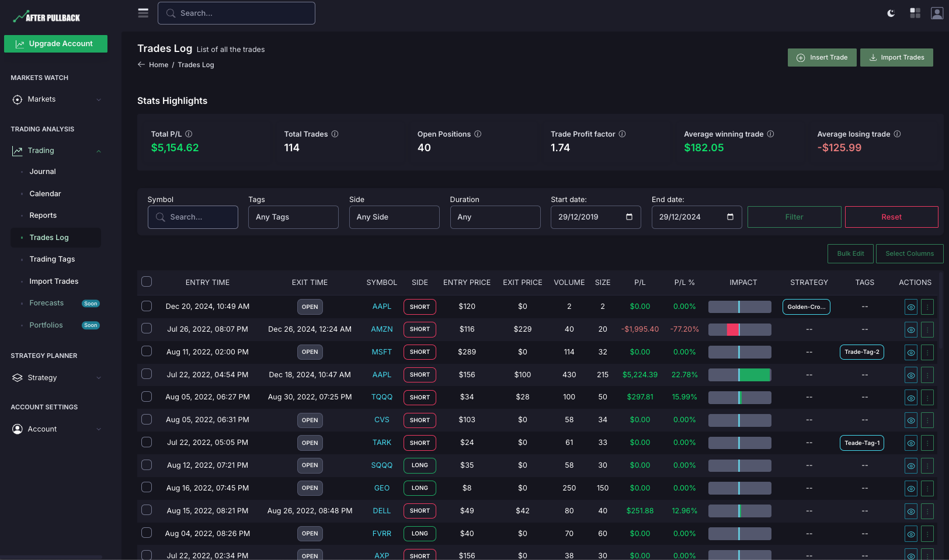Image resolution: width=949 pixels, height=560 pixels.
Task: View details of the CVS trade
Action: tap(911, 420)
